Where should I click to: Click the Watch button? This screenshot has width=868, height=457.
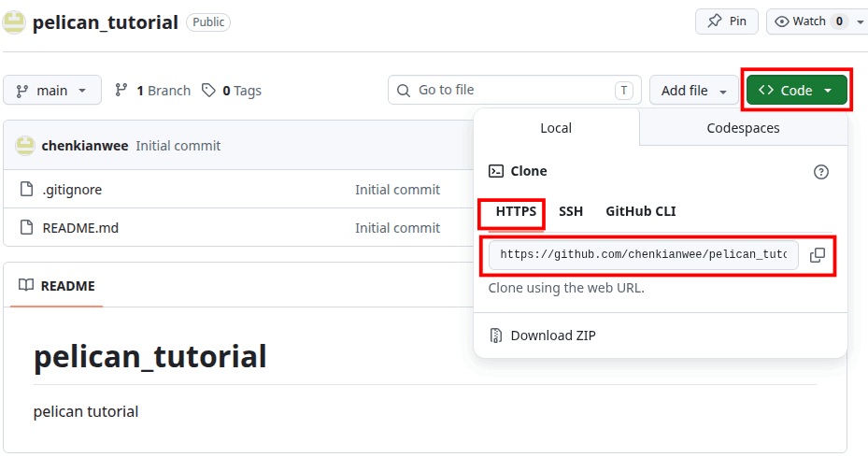click(807, 21)
